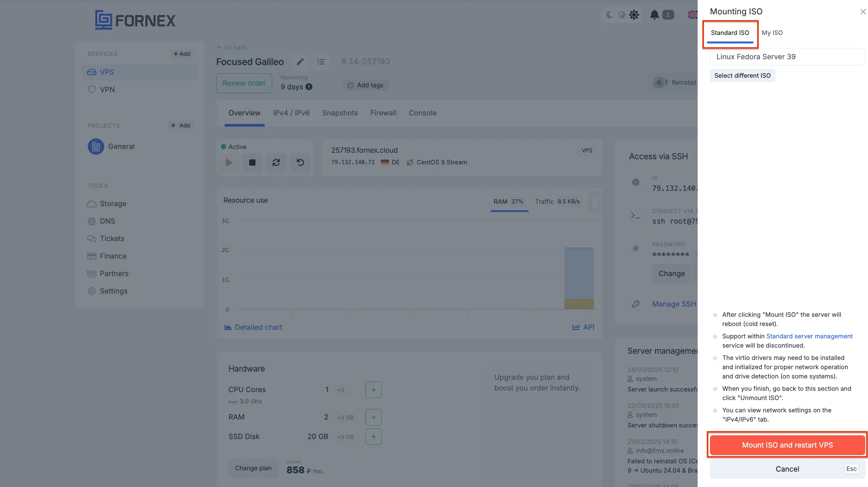Increase RAM plus button
Viewport: 868px width, 487px height.
click(373, 417)
